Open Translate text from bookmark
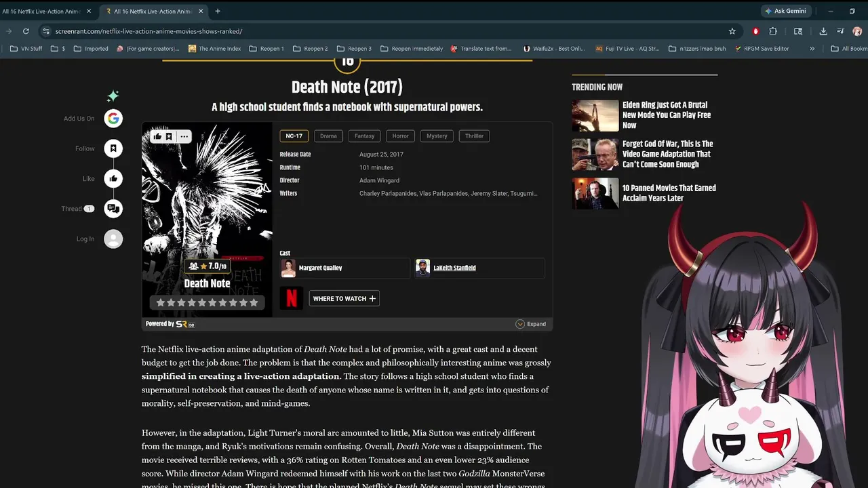 tap(481, 49)
